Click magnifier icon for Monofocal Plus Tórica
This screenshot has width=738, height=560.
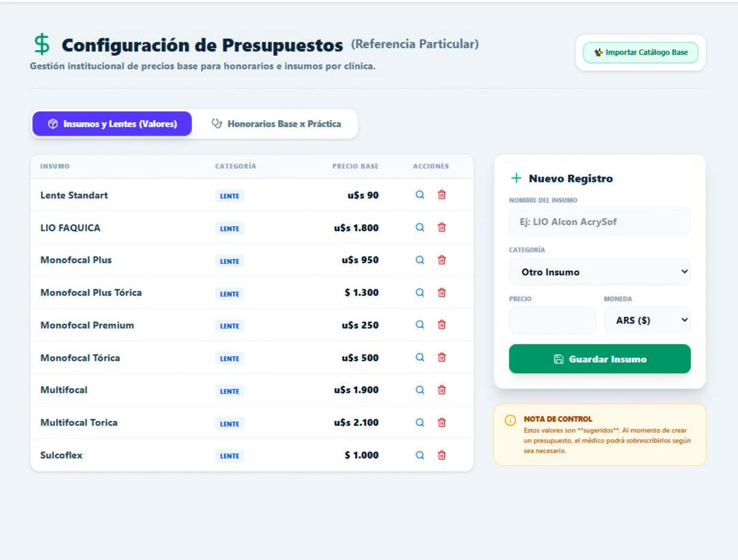[420, 293]
